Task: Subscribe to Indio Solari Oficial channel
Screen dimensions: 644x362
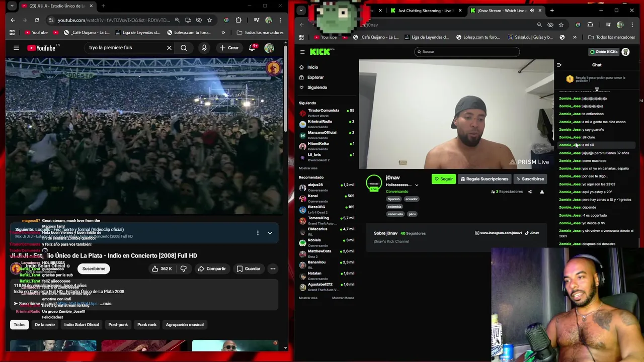Action: [x=94, y=268]
